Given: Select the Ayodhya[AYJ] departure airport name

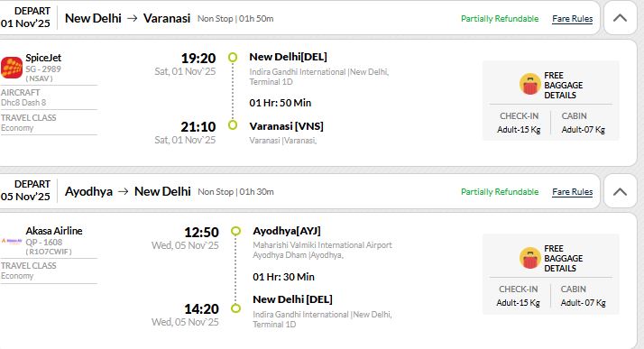Looking at the screenshot, I should tap(286, 231).
